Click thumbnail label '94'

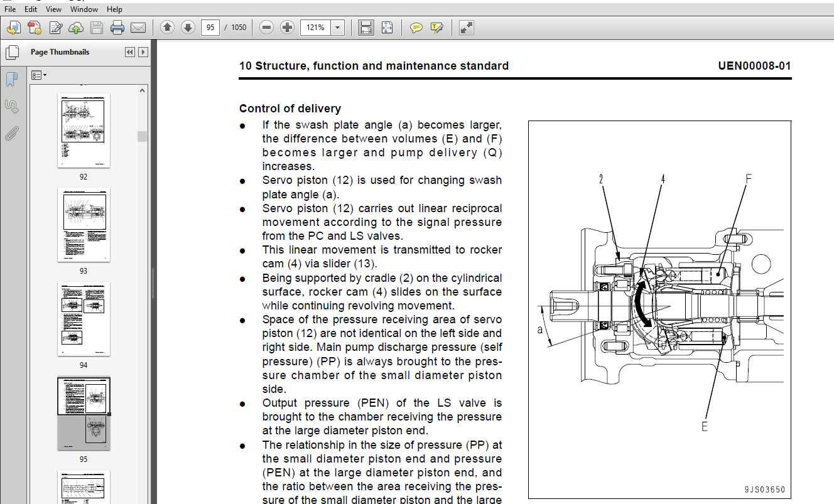pos(84,365)
